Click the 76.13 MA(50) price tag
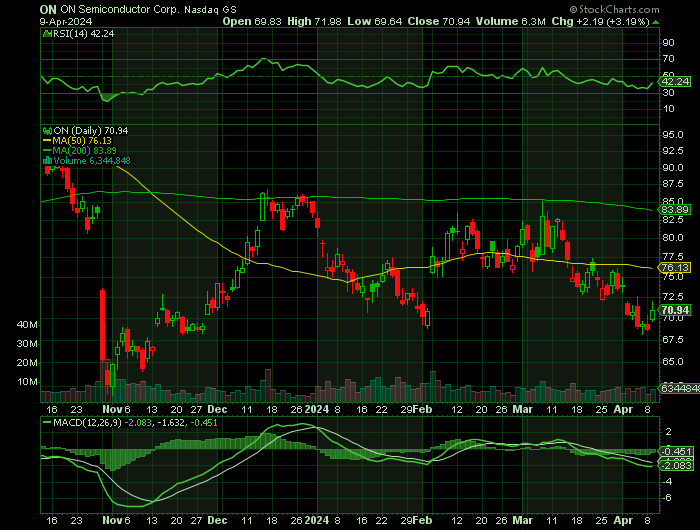 pyautogui.click(x=675, y=267)
